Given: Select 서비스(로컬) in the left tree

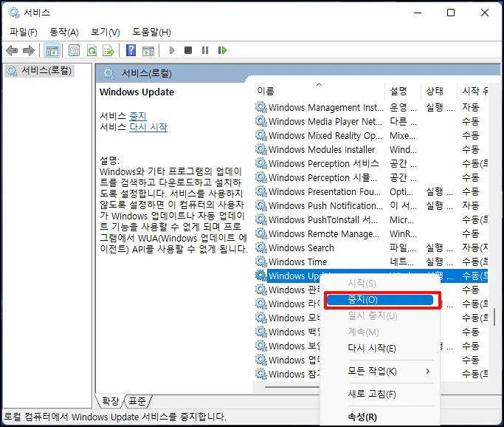Looking at the screenshot, I should point(40,70).
